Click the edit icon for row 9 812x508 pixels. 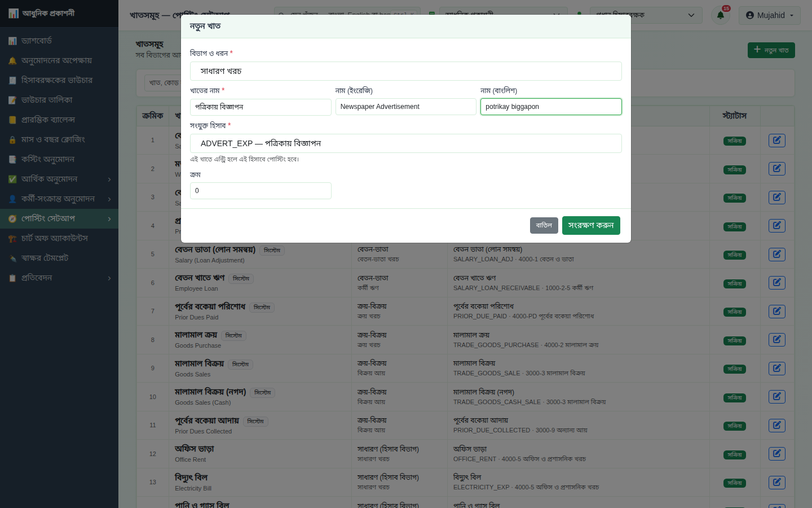click(x=776, y=368)
